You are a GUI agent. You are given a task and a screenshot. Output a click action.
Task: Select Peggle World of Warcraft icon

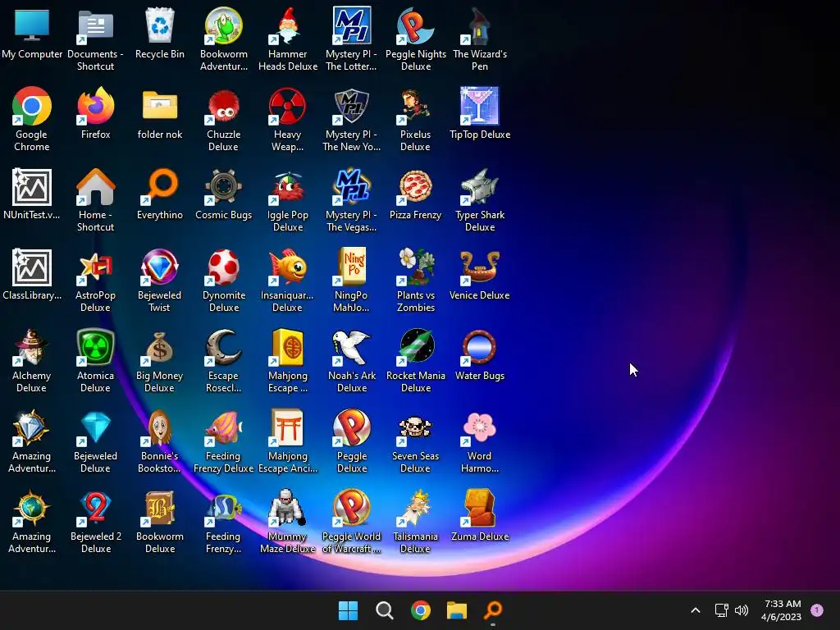pyautogui.click(x=351, y=508)
